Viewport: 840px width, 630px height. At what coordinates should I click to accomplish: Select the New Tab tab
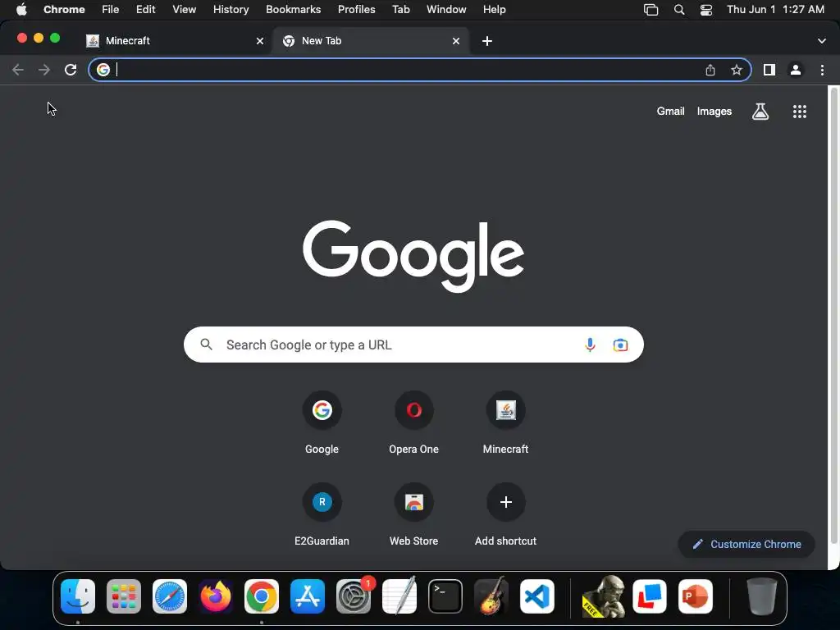(371, 41)
